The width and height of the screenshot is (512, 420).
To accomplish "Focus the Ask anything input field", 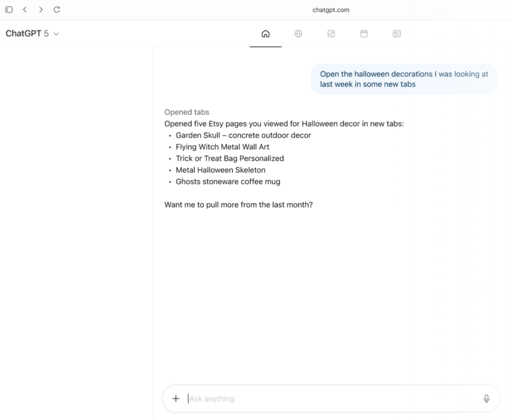I will (x=330, y=398).
